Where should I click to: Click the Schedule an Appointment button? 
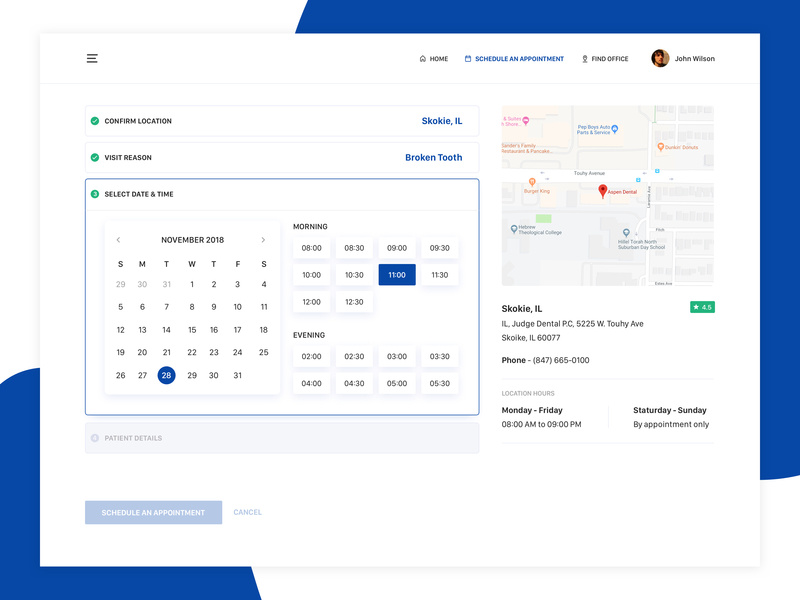pyautogui.click(x=153, y=512)
